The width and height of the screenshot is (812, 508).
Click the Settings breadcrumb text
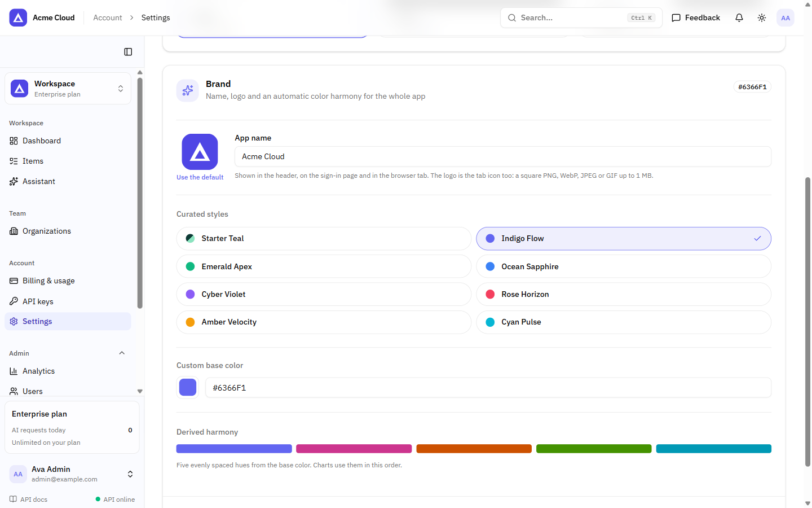coord(156,17)
